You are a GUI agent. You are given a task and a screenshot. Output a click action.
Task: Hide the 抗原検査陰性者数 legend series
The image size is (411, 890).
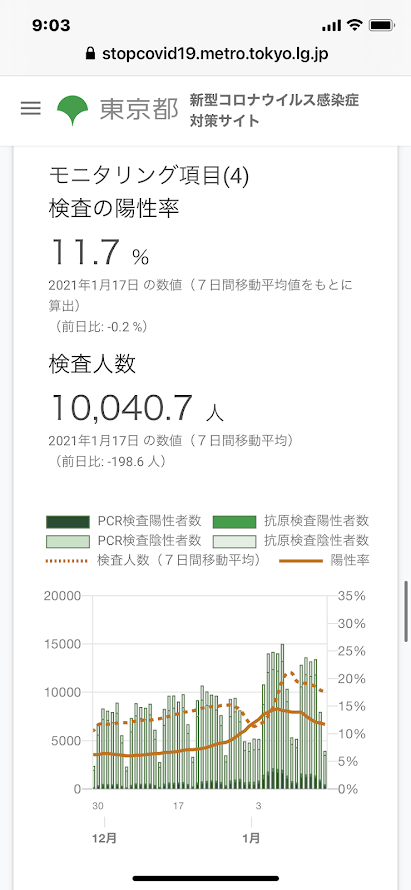tap(291, 540)
